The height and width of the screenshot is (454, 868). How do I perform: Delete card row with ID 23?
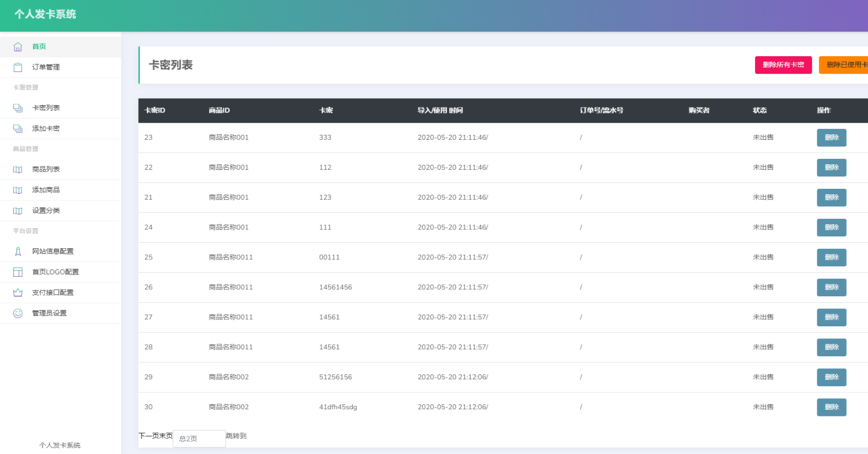point(831,138)
